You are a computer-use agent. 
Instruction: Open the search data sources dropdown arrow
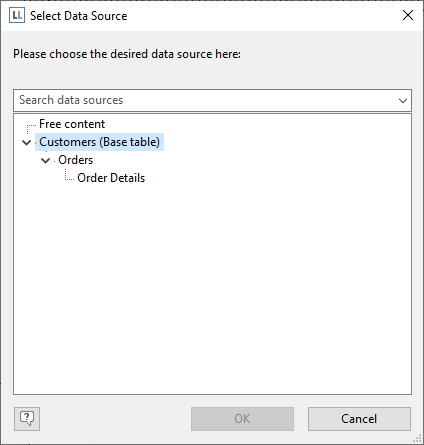(x=403, y=100)
